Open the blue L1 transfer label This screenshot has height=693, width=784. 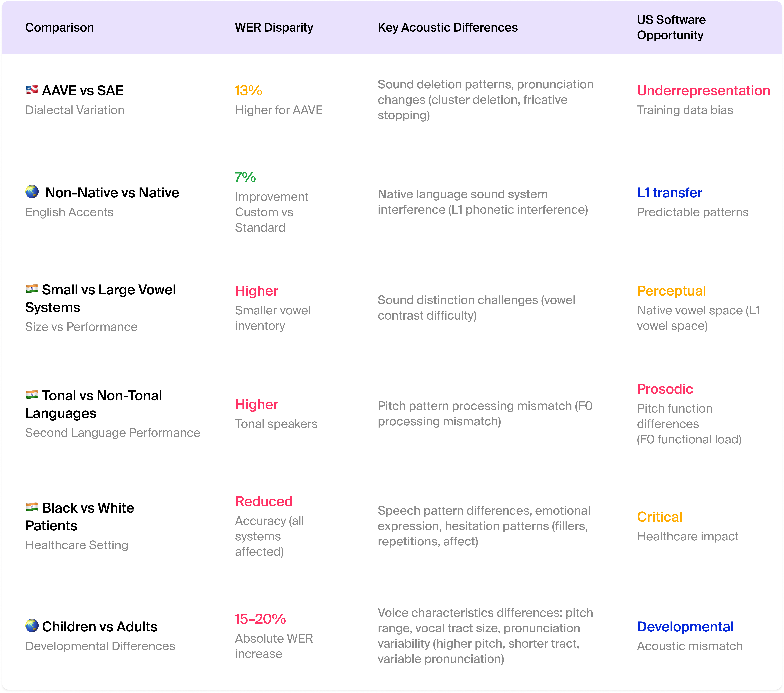tap(669, 193)
